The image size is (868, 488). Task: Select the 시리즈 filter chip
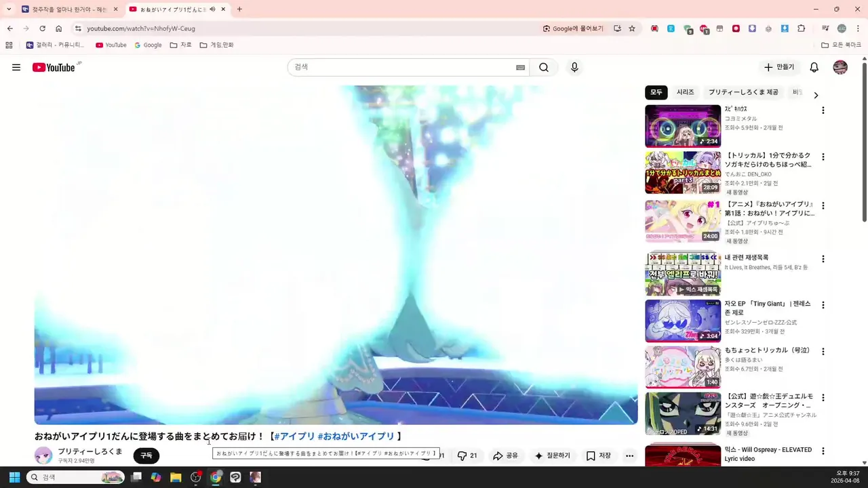[685, 92]
